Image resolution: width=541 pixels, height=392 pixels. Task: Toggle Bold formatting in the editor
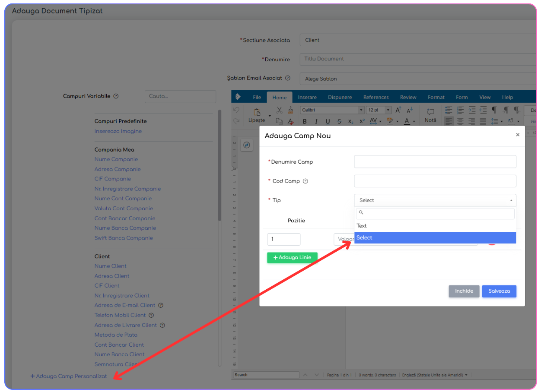(x=305, y=121)
